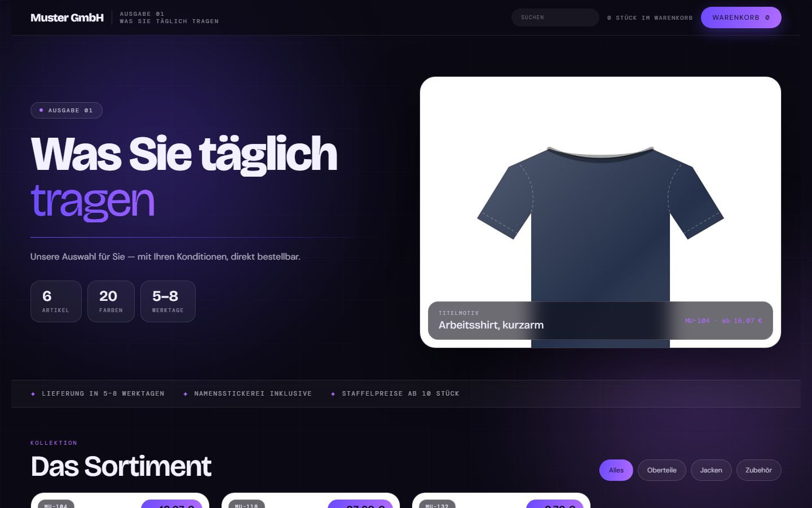Click the 'Titelmotiv' label in the hero caption
Viewport: 812px width, 508px height.
coord(458,313)
